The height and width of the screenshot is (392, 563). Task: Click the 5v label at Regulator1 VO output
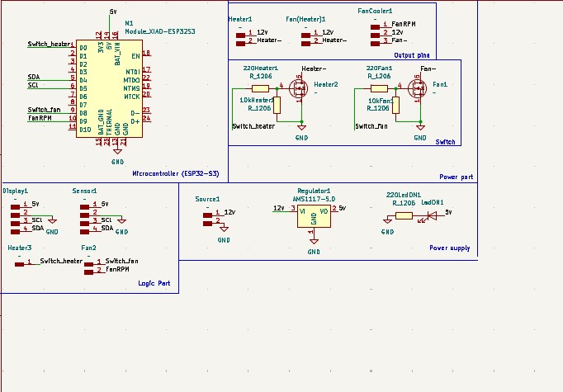click(343, 208)
